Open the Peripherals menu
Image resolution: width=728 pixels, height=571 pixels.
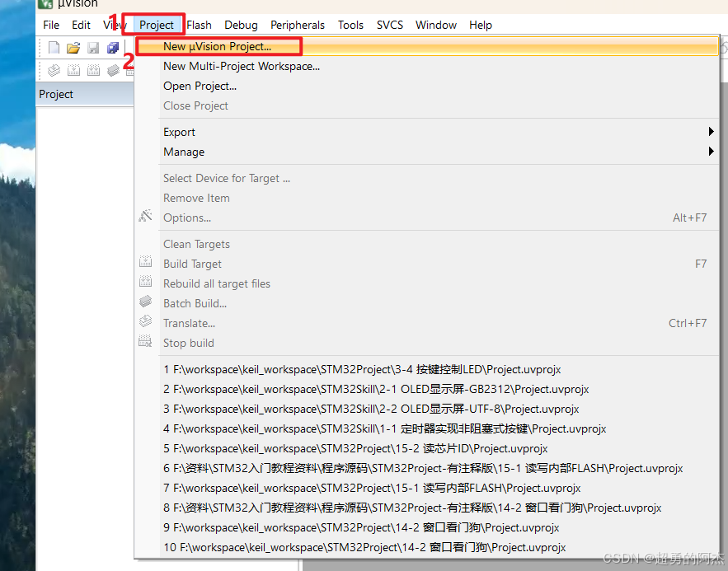298,25
